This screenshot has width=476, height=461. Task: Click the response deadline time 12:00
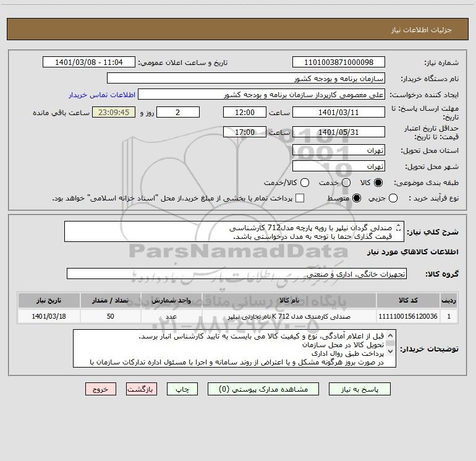coord(245,112)
